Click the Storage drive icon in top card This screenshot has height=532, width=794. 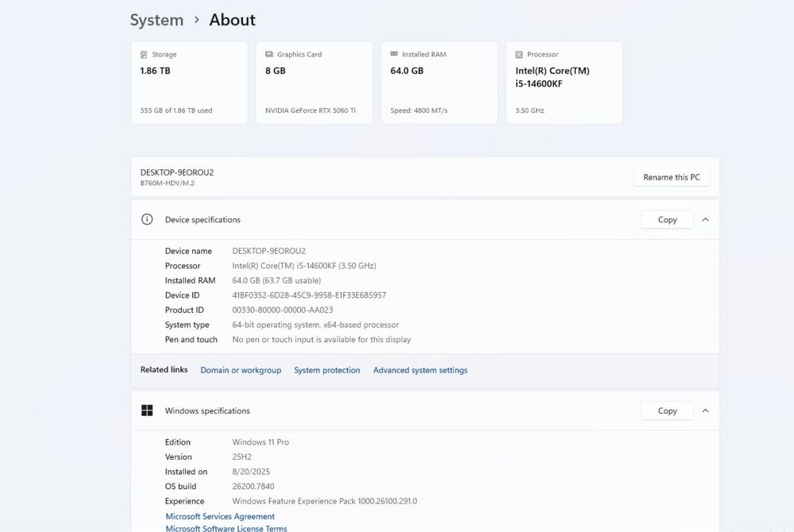[144, 55]
